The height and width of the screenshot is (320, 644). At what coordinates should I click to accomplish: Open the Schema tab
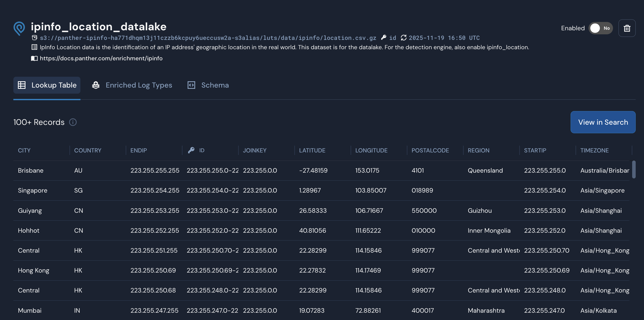(x=215, y=85)
